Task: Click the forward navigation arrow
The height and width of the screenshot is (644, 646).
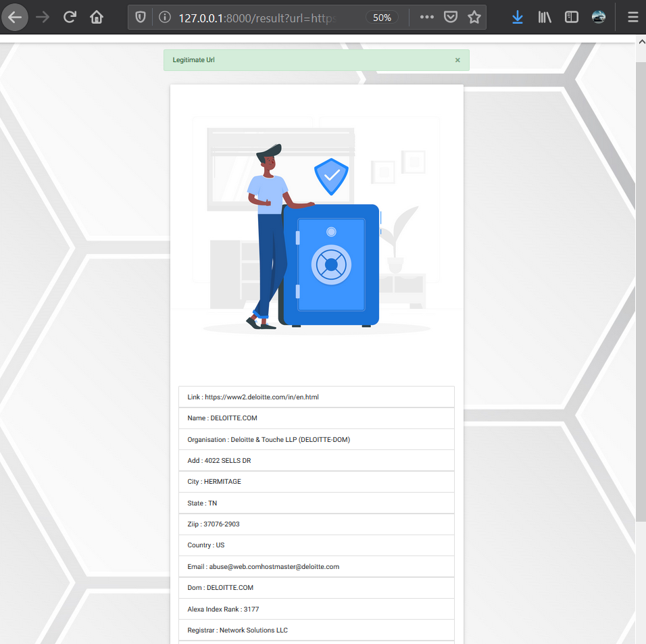Action: (x=43, y=18)
